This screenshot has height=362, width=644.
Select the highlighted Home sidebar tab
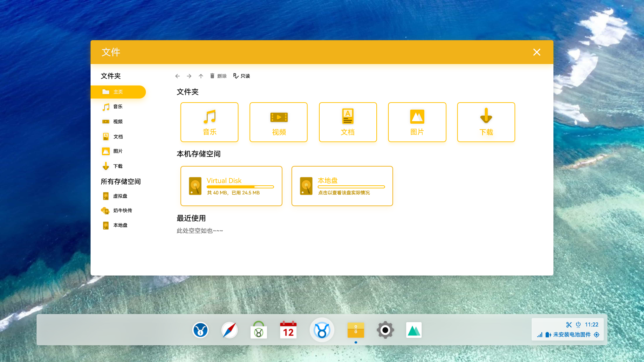(x=118, y=92)
